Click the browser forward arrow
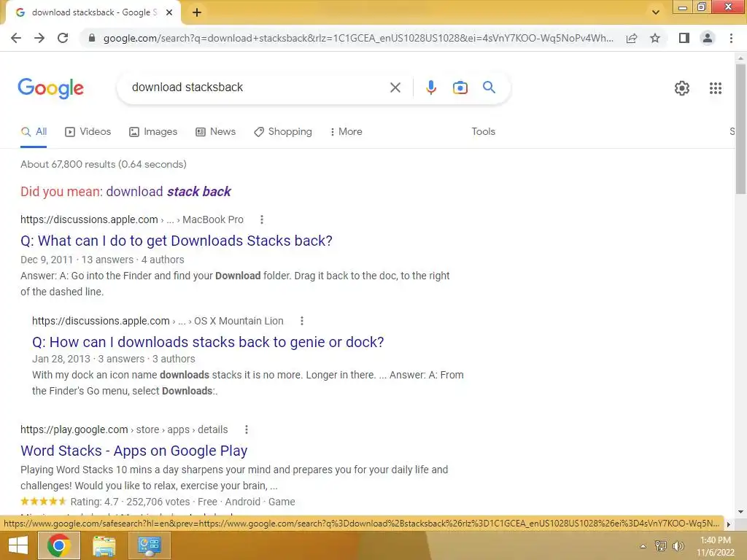 [39, 38]
